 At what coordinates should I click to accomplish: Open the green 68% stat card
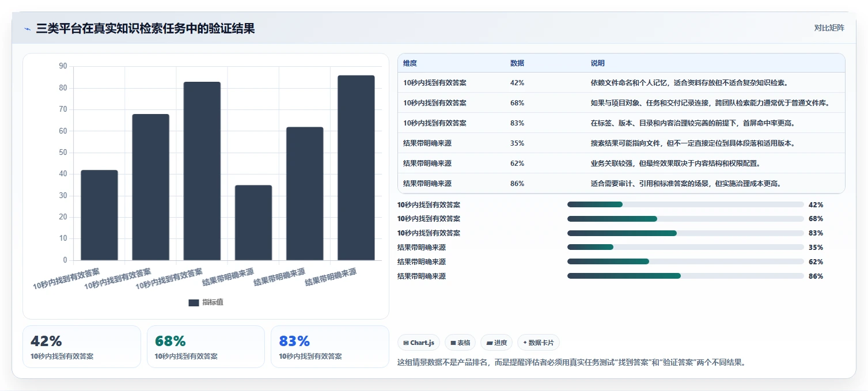[206, 347]
